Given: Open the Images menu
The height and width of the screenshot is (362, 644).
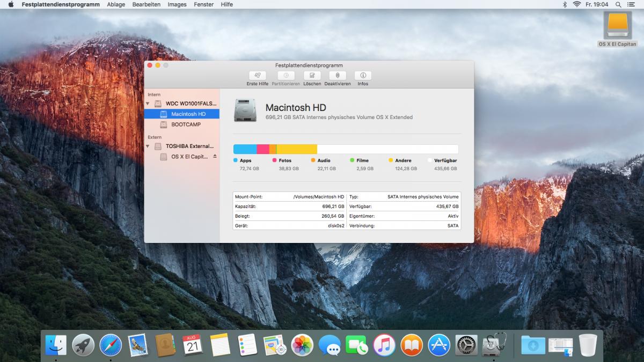Looking at the screenshot, I should pyautogui.click(x=177, y=4).
